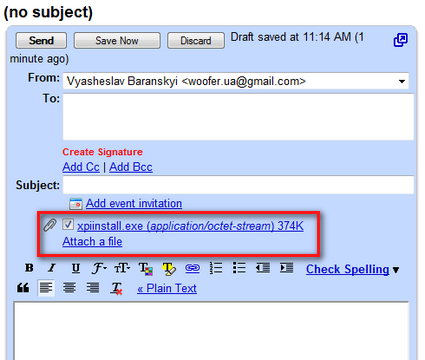Viewport: 425px width, 360px height.
Task: Center align text
Action: click(x=69, y=288)
